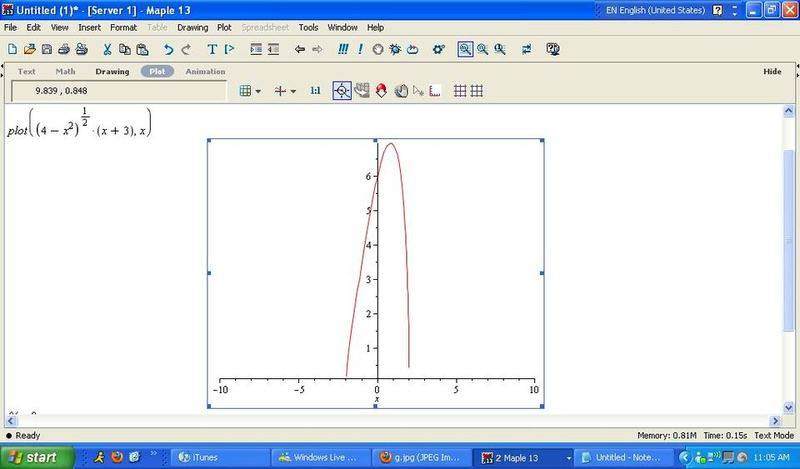Open Untitled - Notepad taskbar button
The image size is (800, 469).
tap(622, 457)
